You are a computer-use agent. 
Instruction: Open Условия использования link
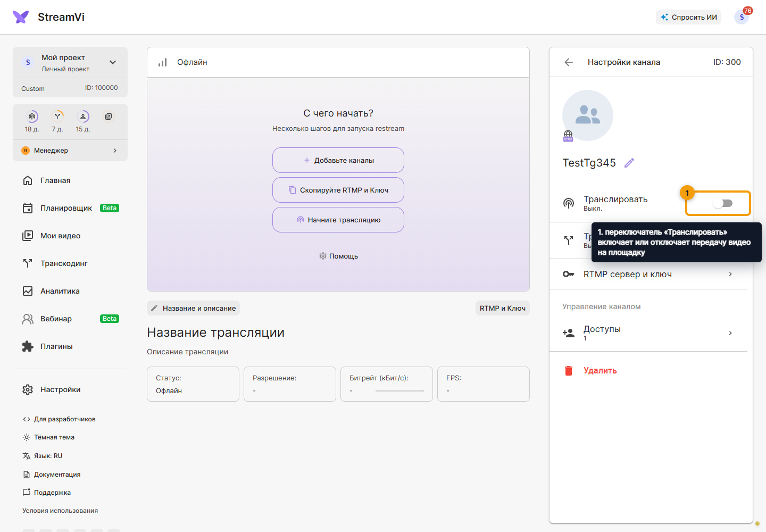60,511
